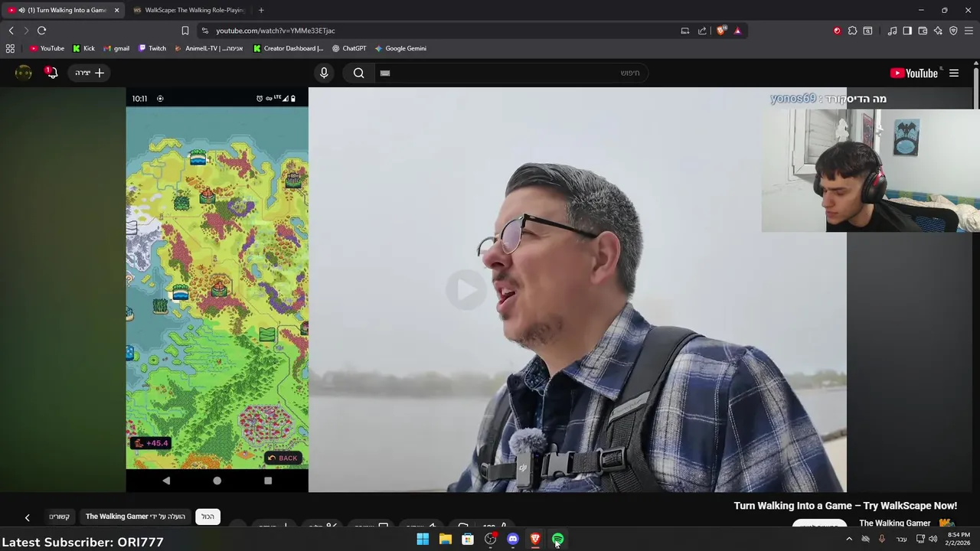980x551 pixels.
Task: Open YouTube notifications bell
Action: pyautogui.click(x=51, y=73)
